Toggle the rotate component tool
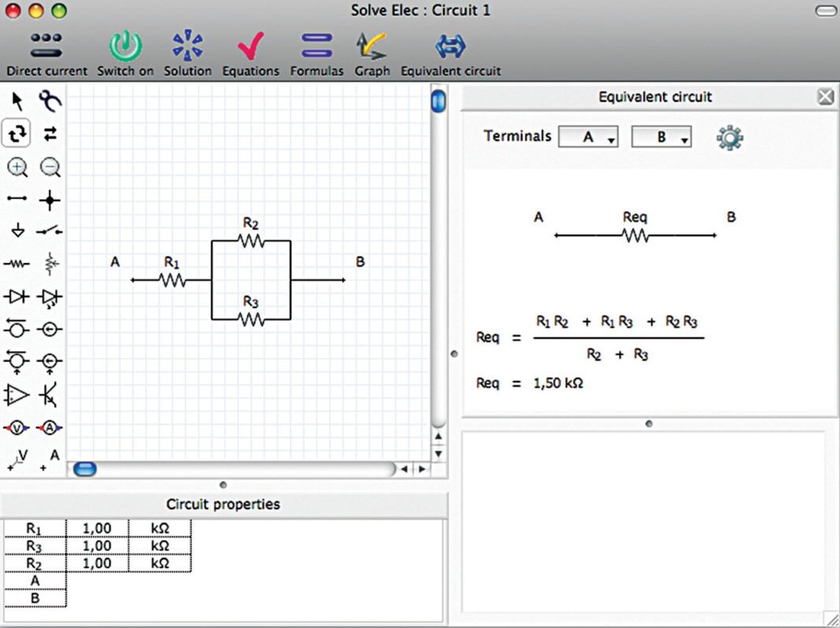The image size is (840, 628). coord(17,134)
